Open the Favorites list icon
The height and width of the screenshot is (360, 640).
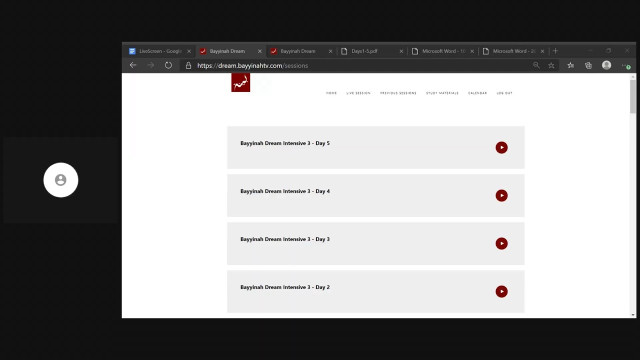click(571, 65)
